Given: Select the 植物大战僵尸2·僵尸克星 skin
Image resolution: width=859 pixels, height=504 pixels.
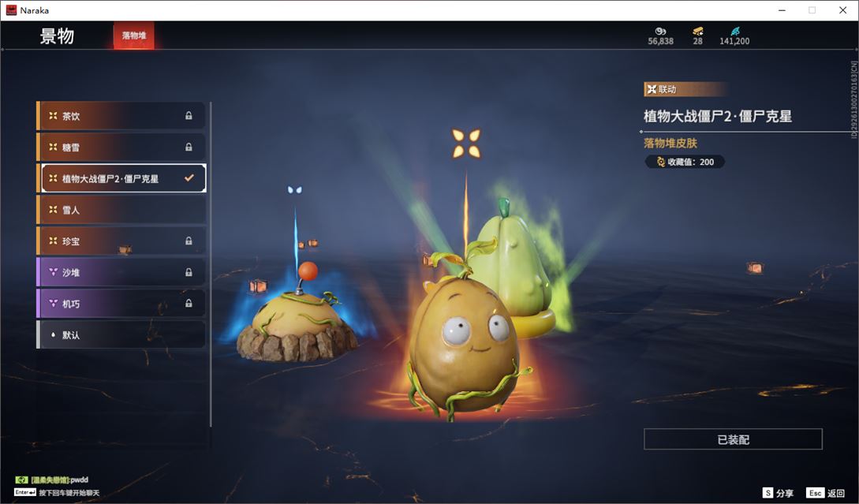Looking at the screenshot, I should [x=121, y=178].
